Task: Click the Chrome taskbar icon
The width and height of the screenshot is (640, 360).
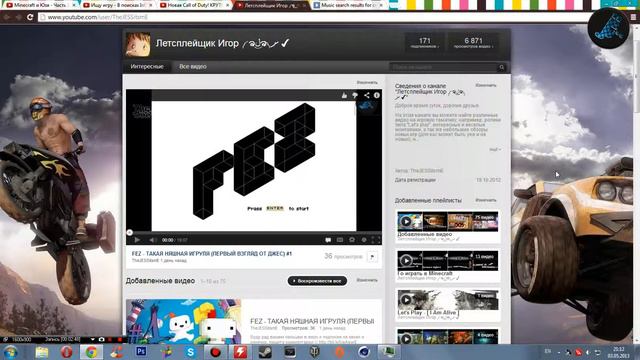Action: (91, 352)
